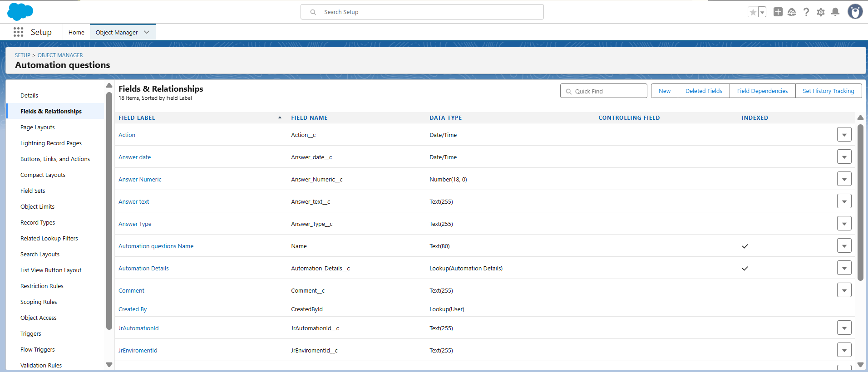Open the JrEnviromentId field link
The image size is (868, 372).
click(138, 351)
